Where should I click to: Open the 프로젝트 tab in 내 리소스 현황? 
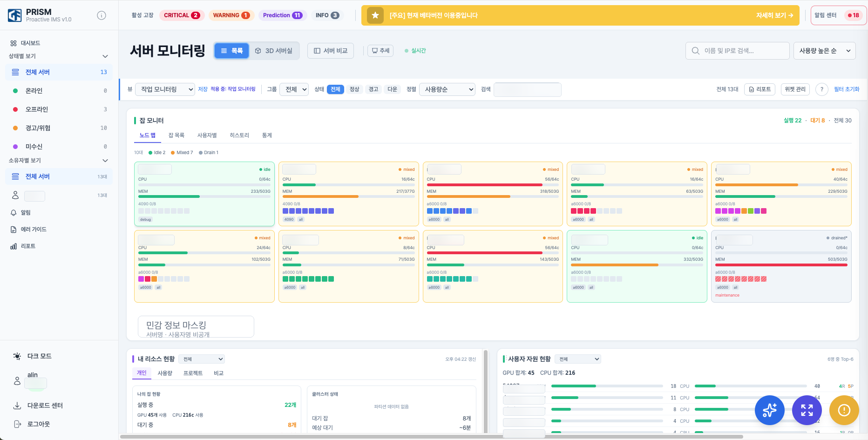(193, 373)
